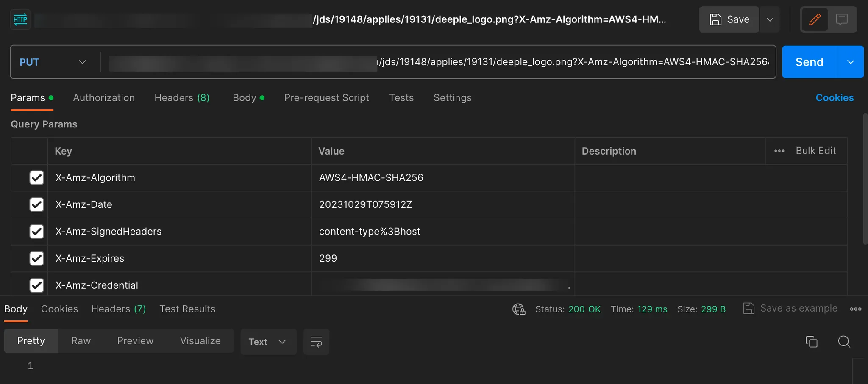Open the Text format dropdown
The height and width of the screenshot is (384, 868).
pyautogui.click(x=268, y=342)
